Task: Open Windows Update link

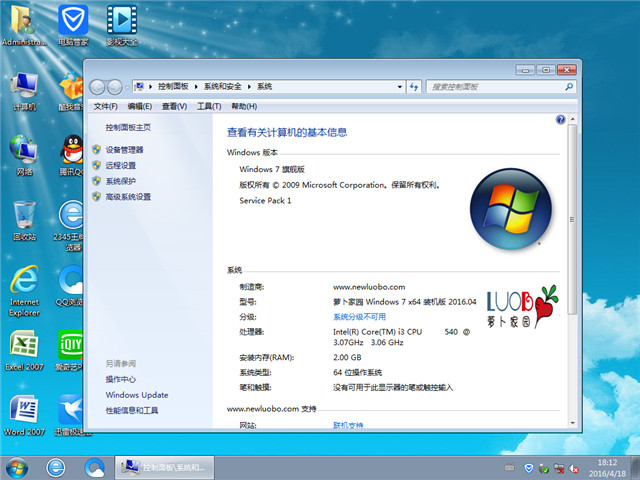Action: click(x=137, y=395)
